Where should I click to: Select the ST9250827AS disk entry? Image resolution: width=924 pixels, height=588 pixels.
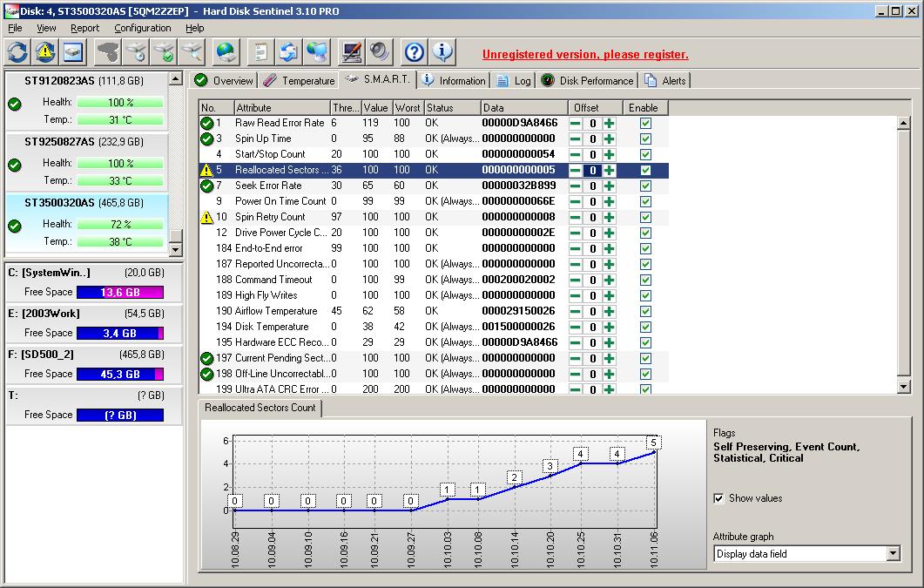86,161
